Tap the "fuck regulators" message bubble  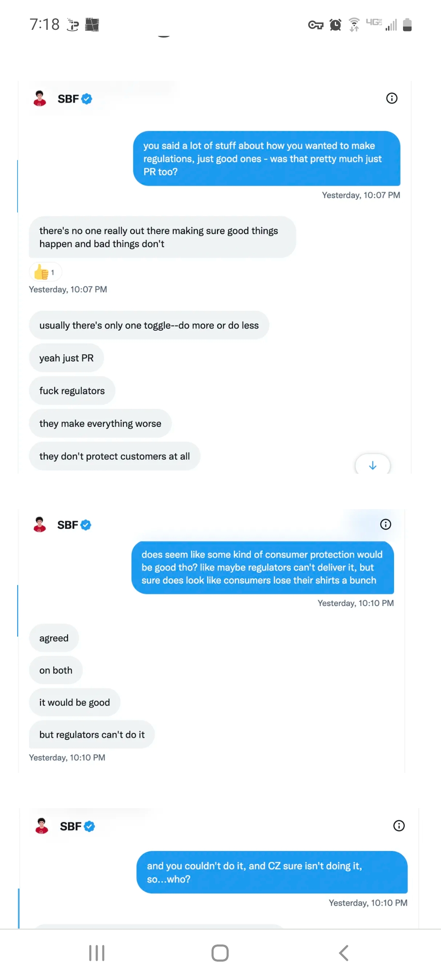coord(72,391)
